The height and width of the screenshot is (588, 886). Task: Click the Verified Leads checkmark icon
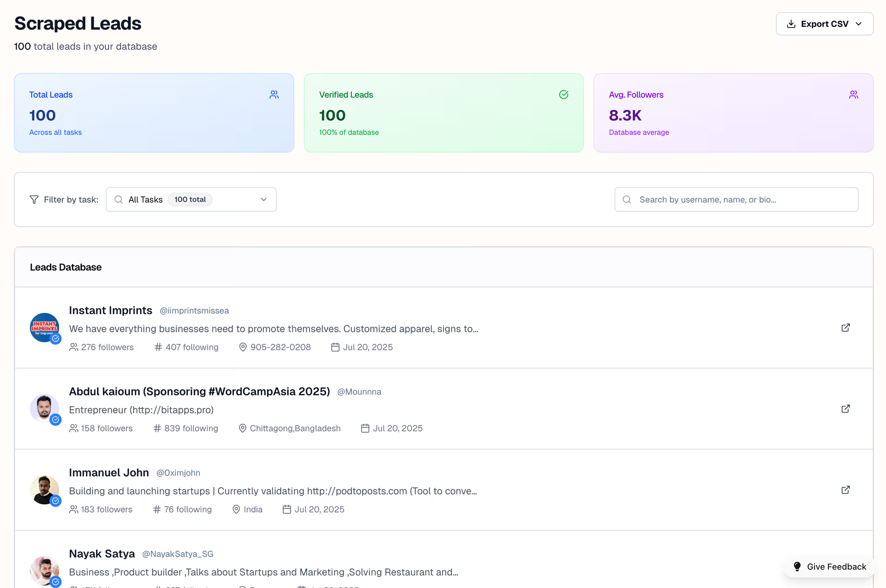563,95
